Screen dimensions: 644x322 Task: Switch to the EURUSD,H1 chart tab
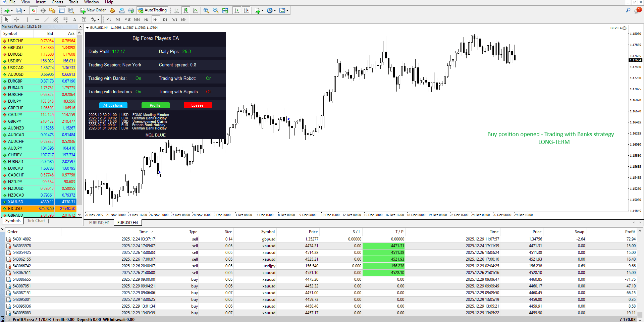click(99, 222)
